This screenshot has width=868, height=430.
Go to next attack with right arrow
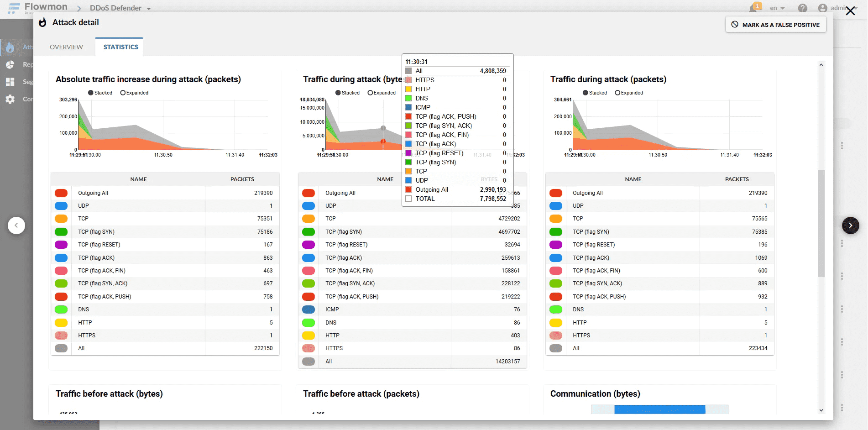pos(850,225)
